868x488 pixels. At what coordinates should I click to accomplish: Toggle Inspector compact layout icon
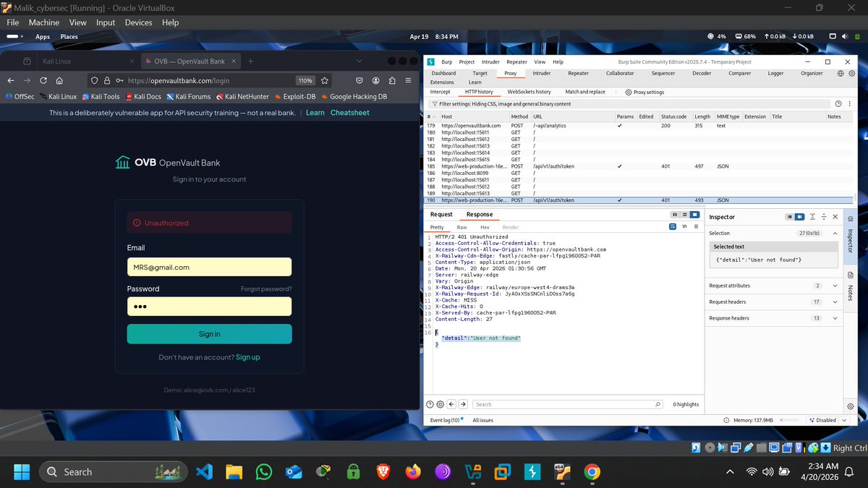pyautogui.click(x=790, y=217)
